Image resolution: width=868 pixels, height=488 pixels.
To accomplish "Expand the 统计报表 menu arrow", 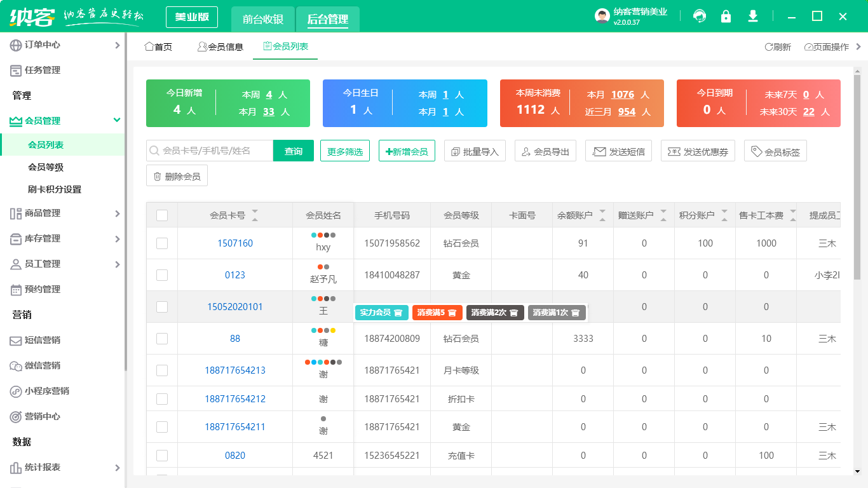I will [117, 468].
